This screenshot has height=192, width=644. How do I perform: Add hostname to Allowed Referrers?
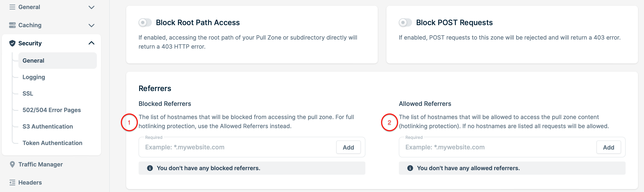[x=608, y=147]
